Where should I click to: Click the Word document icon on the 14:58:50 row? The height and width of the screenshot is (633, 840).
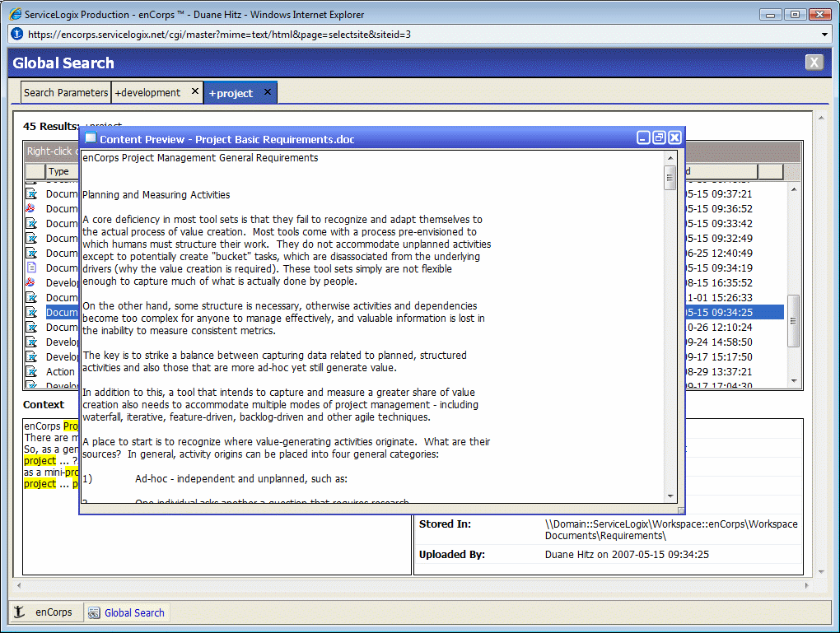coord(32,342)
